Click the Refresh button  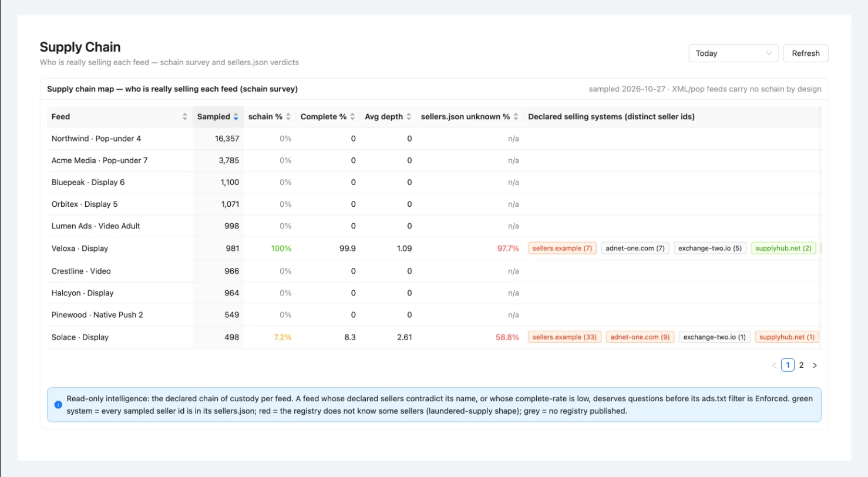pyautogui.click(x=806, y=53)
